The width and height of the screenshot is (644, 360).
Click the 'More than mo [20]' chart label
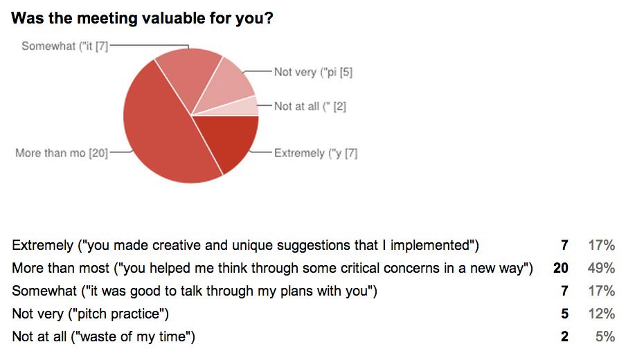62,153
